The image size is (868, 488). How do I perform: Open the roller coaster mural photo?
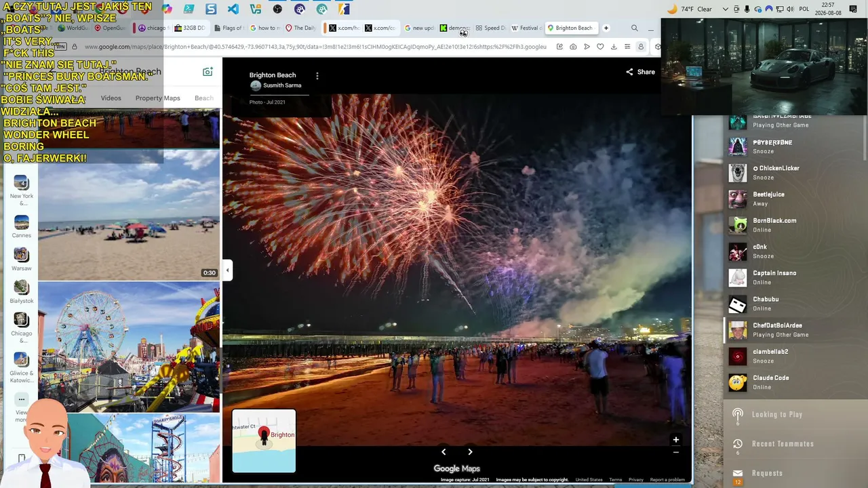tap(143, 448)
